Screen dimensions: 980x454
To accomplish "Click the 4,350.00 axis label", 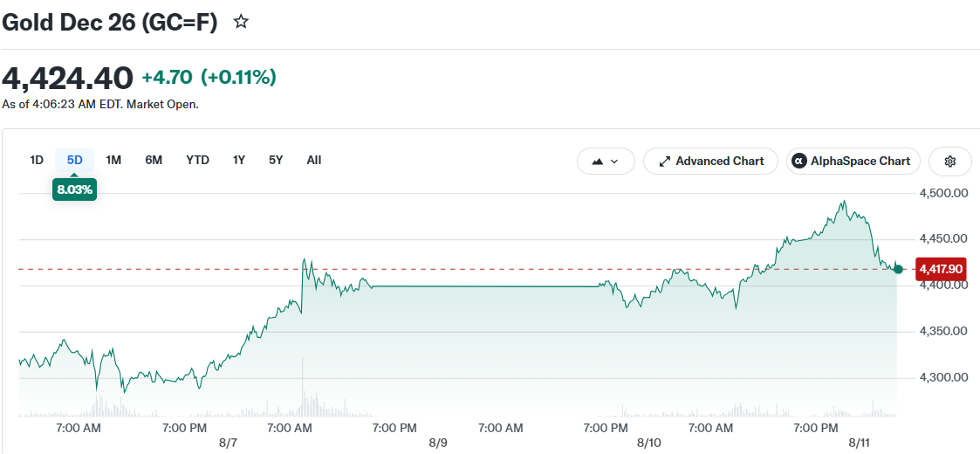I will 943,332.
